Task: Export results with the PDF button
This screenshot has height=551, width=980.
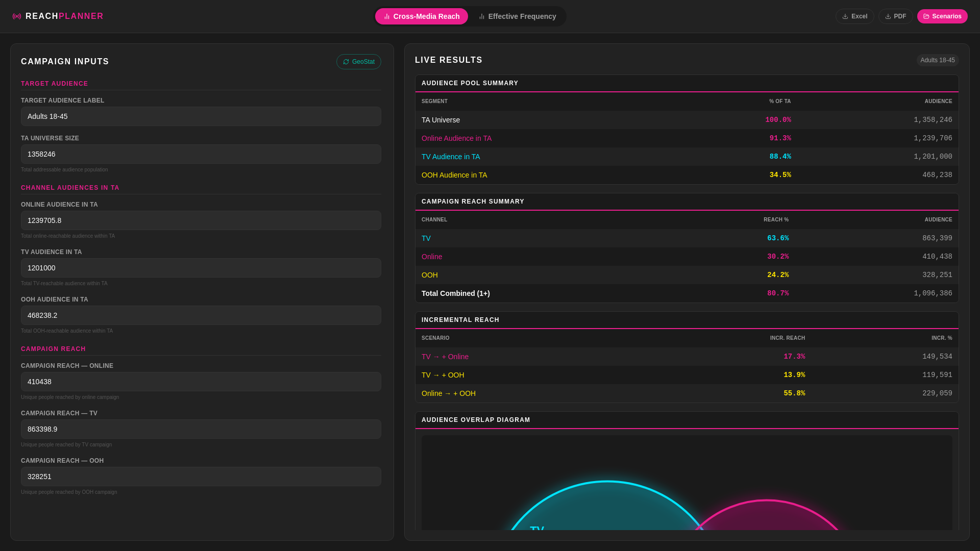Action: click(x=895, y=16)
